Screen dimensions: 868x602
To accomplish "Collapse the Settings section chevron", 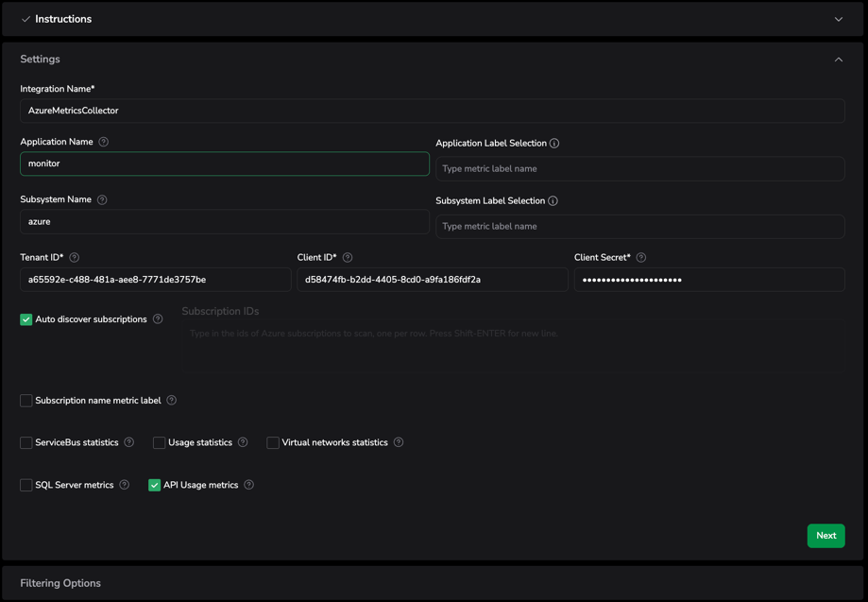I will 838,60.
